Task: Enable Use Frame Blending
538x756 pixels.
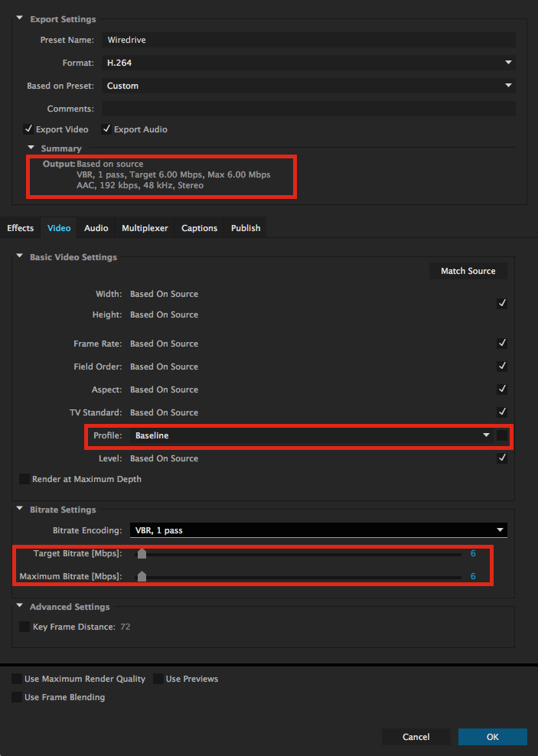Action: point(17,696)
